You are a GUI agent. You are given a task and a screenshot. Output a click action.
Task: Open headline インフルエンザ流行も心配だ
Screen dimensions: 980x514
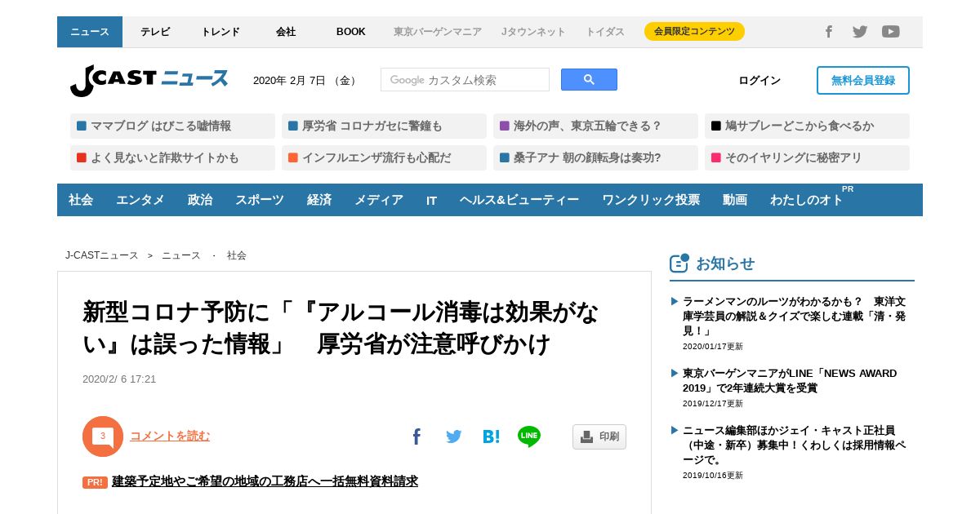(384, 157)
